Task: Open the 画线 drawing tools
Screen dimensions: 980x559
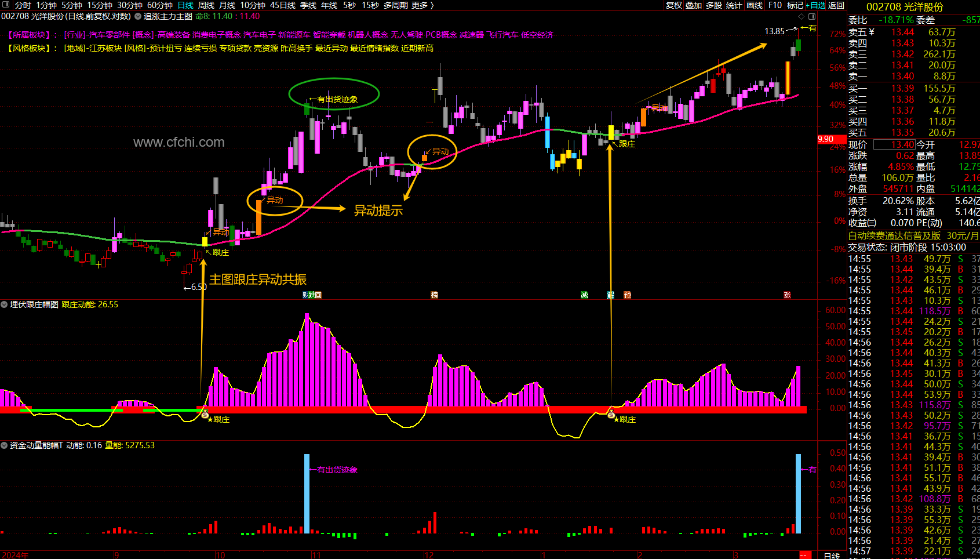Action: pos(755,5)
